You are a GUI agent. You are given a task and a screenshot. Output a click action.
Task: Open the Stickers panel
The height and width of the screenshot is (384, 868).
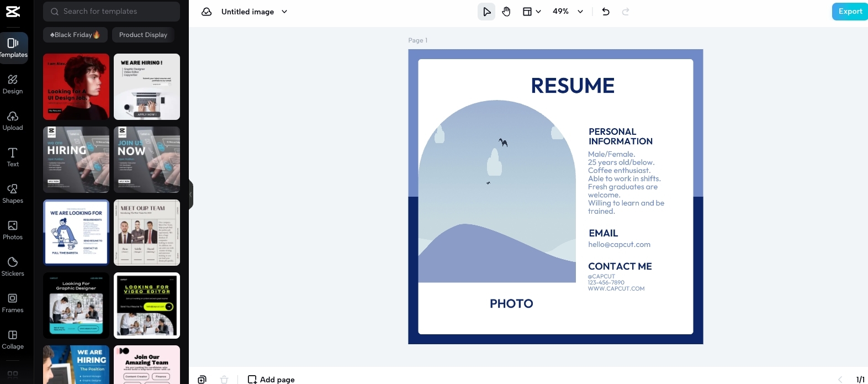[13, 266]
